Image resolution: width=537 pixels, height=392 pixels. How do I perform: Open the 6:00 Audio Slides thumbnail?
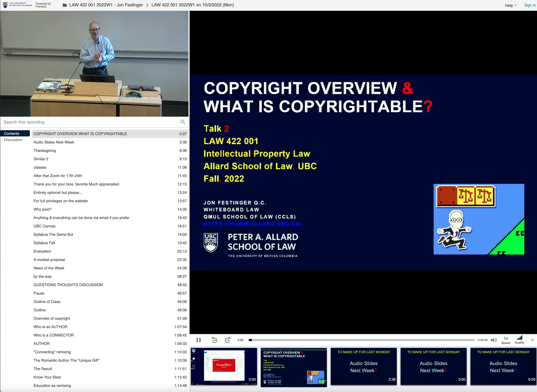(x=503, y=366)
